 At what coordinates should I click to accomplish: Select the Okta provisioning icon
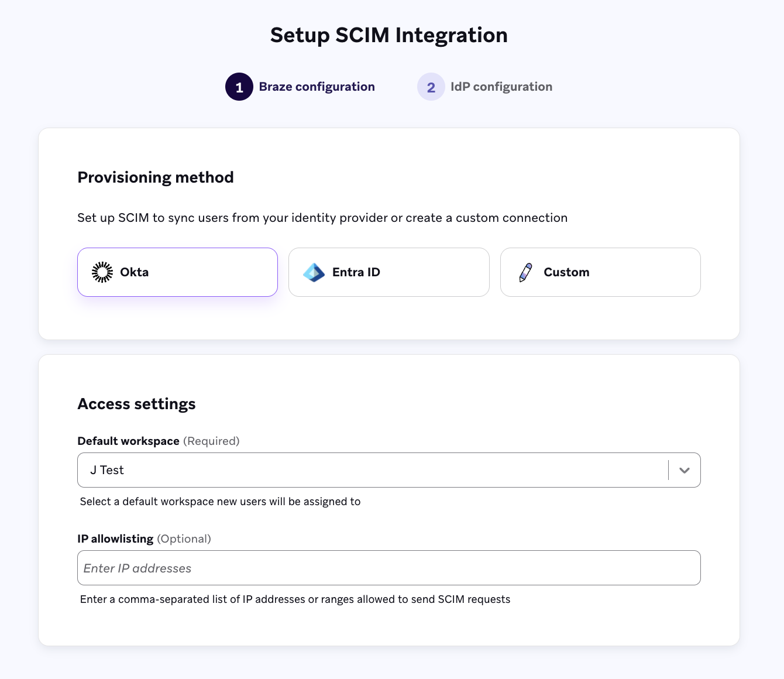tap(102, 272)
